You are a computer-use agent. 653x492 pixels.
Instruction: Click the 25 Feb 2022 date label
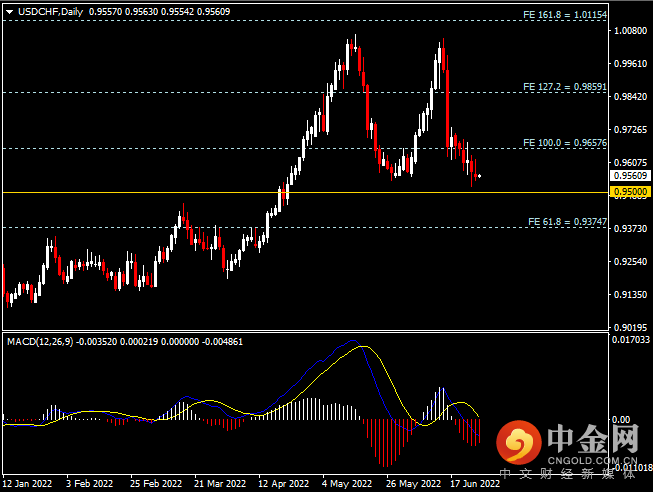[x=156, y=484]
